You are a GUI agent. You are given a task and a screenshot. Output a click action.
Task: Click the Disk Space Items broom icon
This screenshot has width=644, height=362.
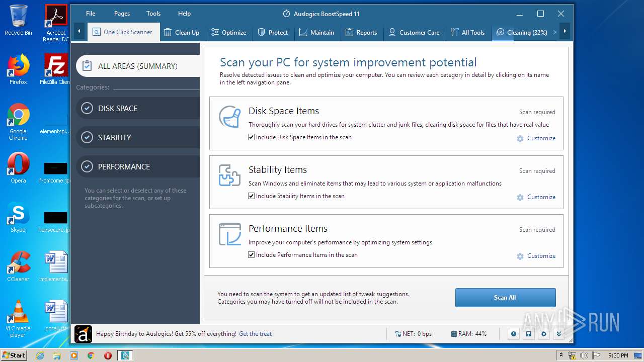[x=229, y=117]
